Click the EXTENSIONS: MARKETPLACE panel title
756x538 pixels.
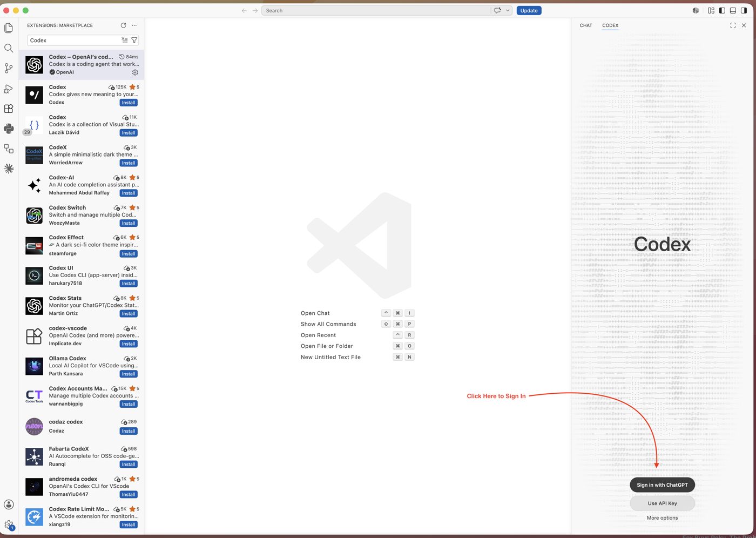[x=60, y=25]
